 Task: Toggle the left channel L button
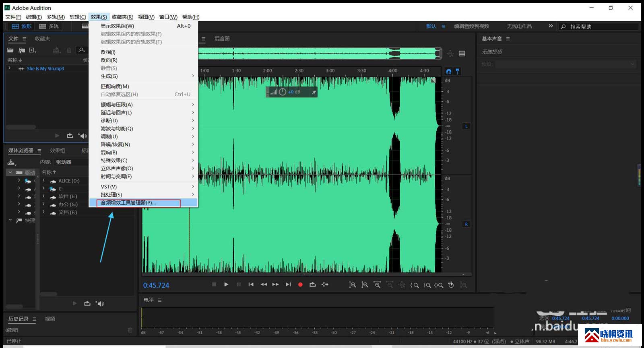466,126
